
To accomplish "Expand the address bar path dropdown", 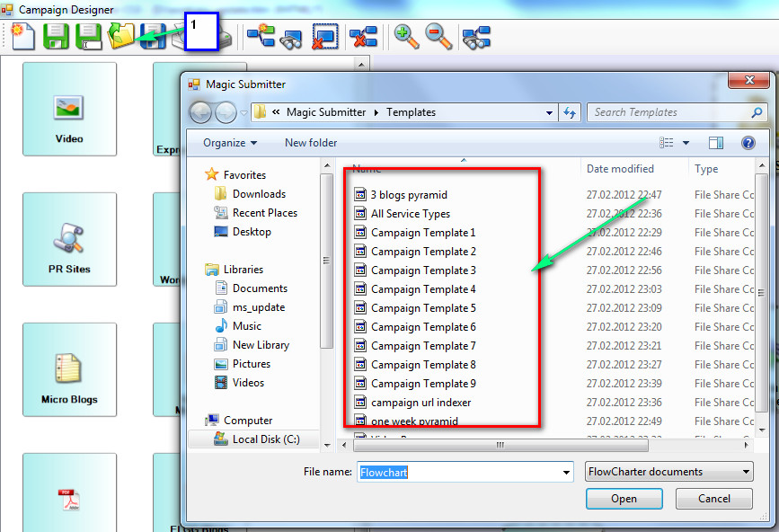I will click(549, 112).
